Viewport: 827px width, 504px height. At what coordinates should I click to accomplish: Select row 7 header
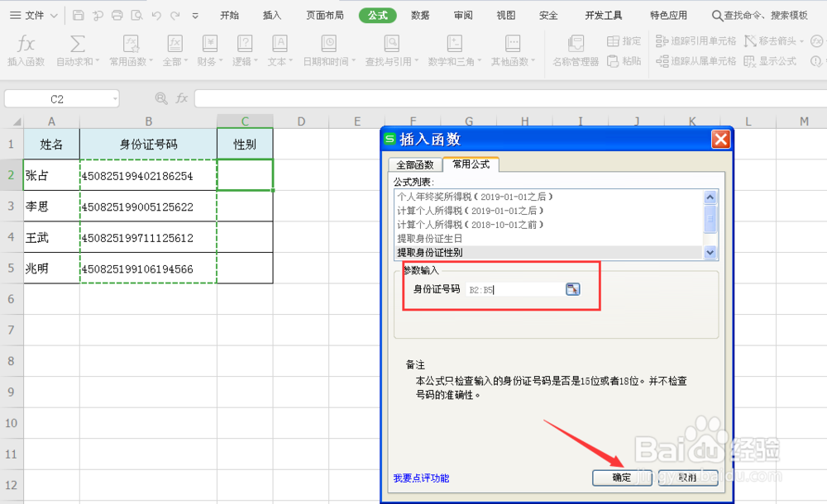click(x=11, y=330)
